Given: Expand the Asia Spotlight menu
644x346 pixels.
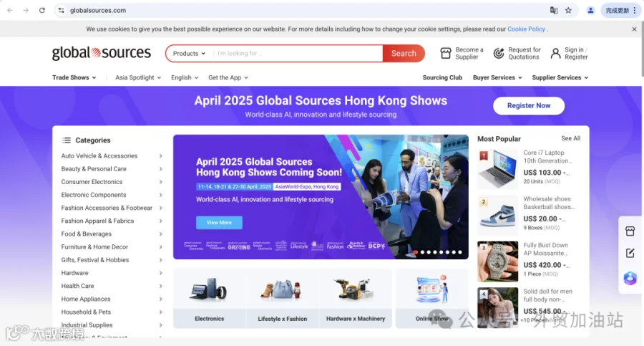Looking at the screenshot, I should click(x=138, y=77).
